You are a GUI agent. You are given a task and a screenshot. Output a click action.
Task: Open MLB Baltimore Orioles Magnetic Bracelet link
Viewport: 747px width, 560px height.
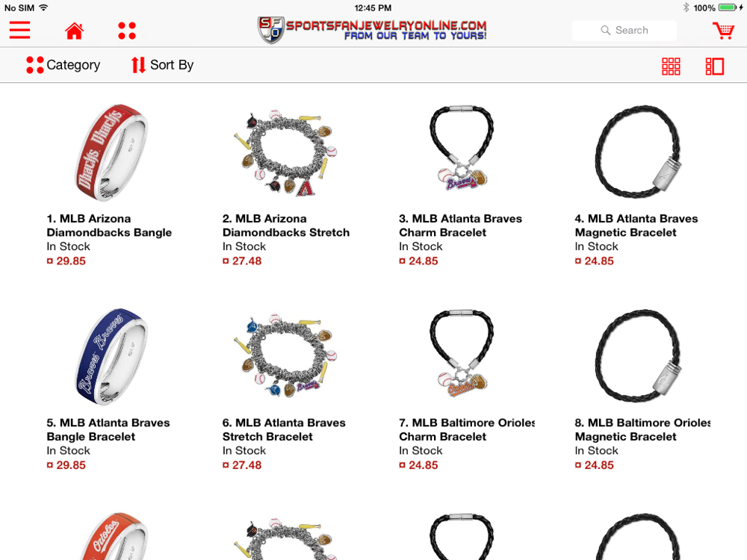tap(642, 429)
